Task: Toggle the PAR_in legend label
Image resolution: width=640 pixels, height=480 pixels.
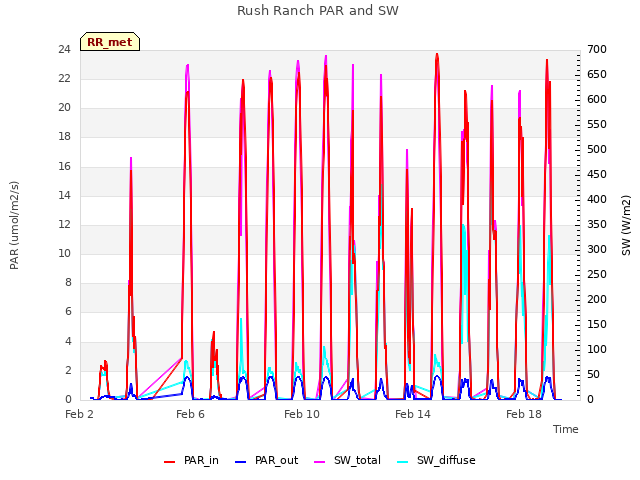Action: [201, 460]
